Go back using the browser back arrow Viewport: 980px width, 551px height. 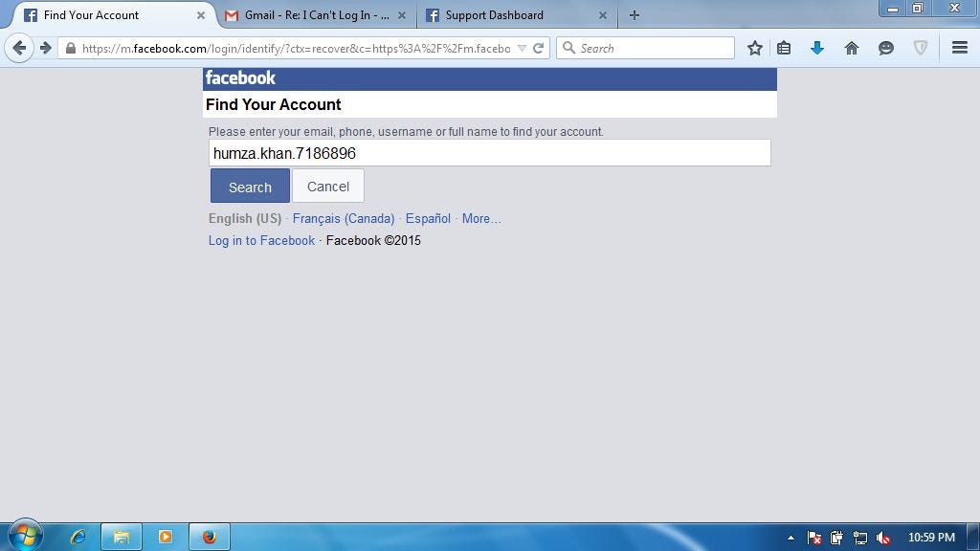(x=19, y=48)
